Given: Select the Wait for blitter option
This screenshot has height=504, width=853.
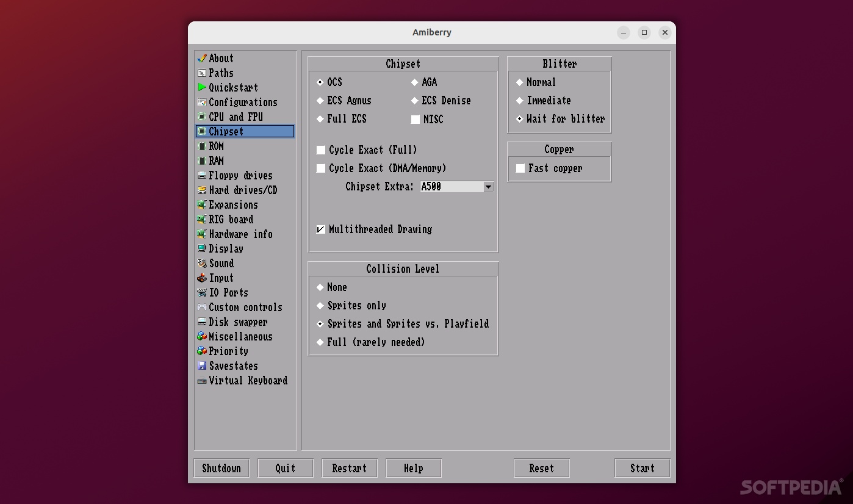Looking at the screenshot, I should 520,119.
